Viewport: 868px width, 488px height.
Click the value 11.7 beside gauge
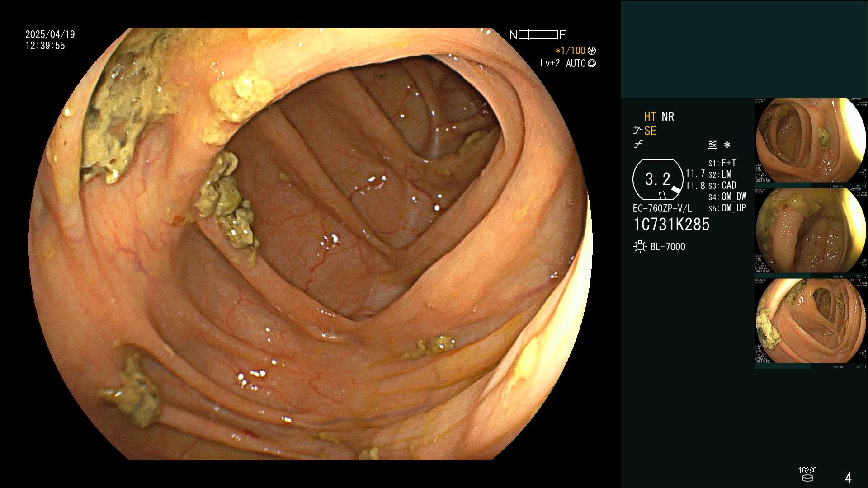[695, 174]
